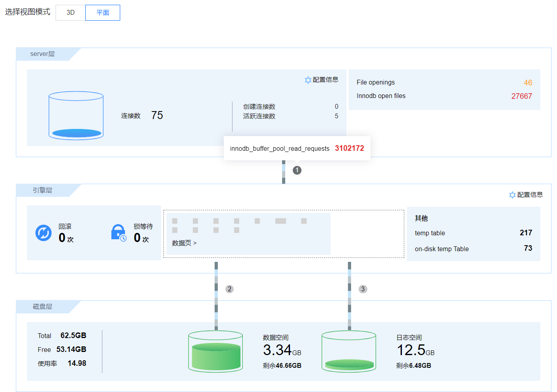
Task: Click the log space green cylinder
Action: point(349,352)
